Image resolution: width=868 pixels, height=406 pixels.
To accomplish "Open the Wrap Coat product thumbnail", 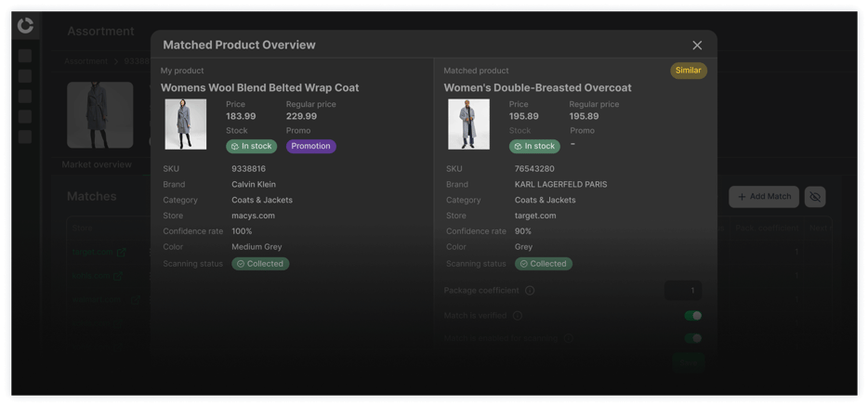I will point(186,124).
